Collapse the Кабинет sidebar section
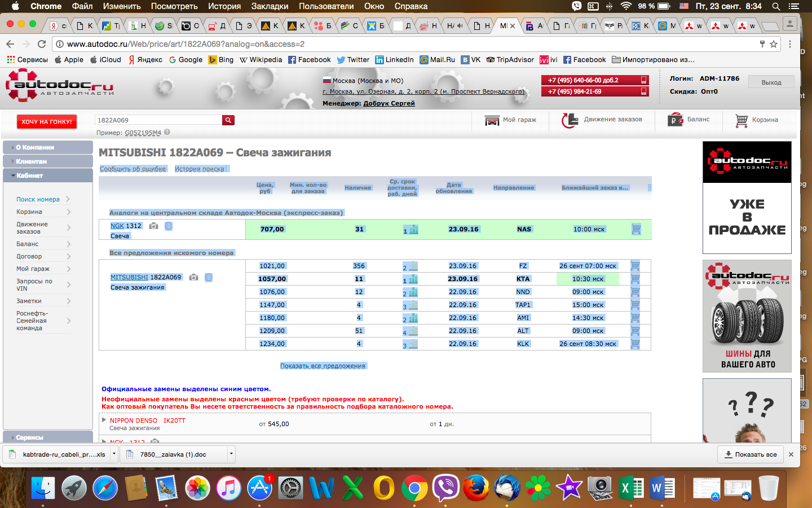Viewport: 812px width, 508px height. coord(47,176)
